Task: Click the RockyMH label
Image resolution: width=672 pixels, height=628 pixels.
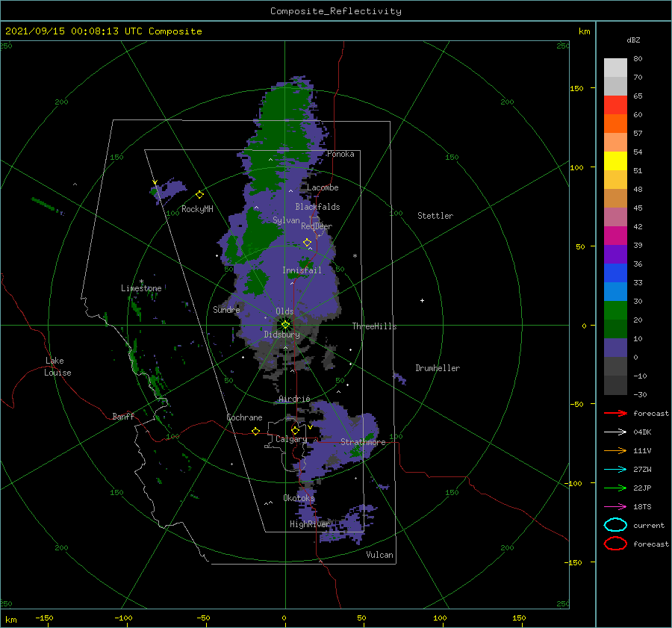Action: point(197,209)
